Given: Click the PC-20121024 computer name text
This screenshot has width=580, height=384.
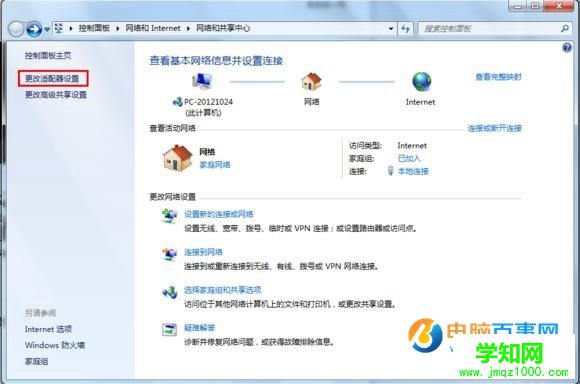Looking at the screenshot, I should point(208,102).
